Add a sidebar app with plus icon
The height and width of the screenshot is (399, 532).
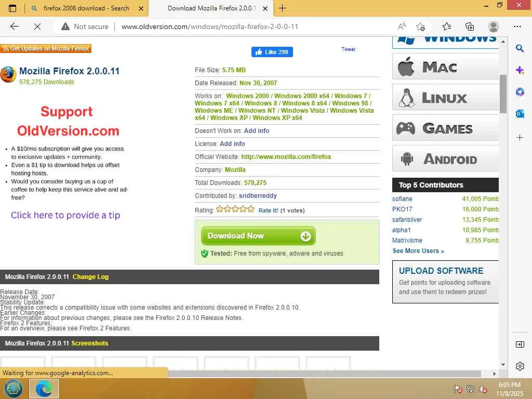(x=520, y=137)
